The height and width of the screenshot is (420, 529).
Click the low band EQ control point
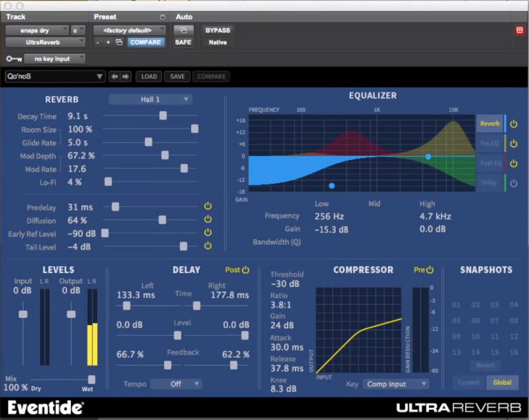[x=332, y=186]
